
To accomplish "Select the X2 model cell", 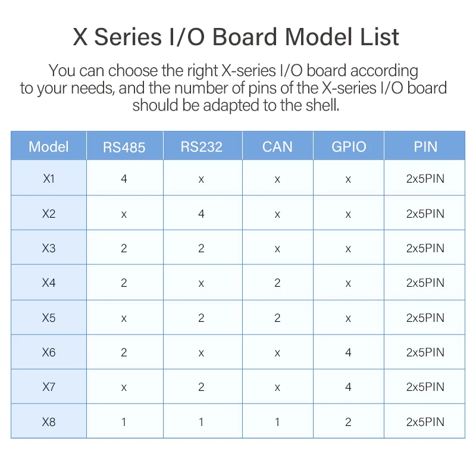I will (x=49, y=214).
